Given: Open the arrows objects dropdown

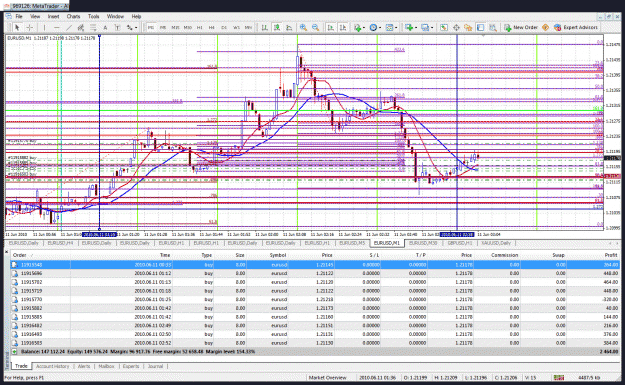Looking at the screenshot, I should tap(132, 28).
